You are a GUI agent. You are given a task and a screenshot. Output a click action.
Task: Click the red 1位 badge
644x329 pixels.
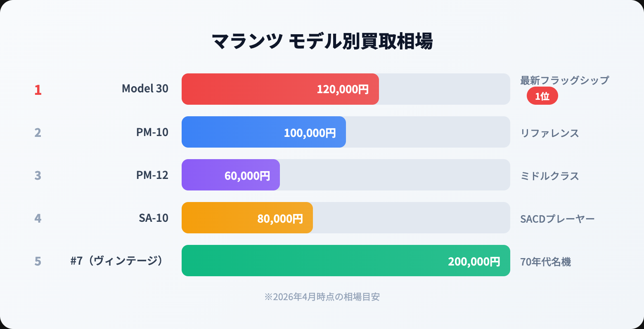point(542,96)
